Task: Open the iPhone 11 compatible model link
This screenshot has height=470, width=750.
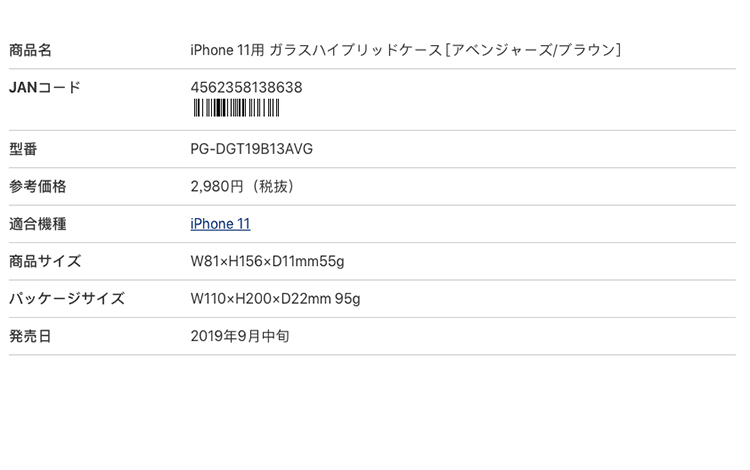Action: [220, 224]
